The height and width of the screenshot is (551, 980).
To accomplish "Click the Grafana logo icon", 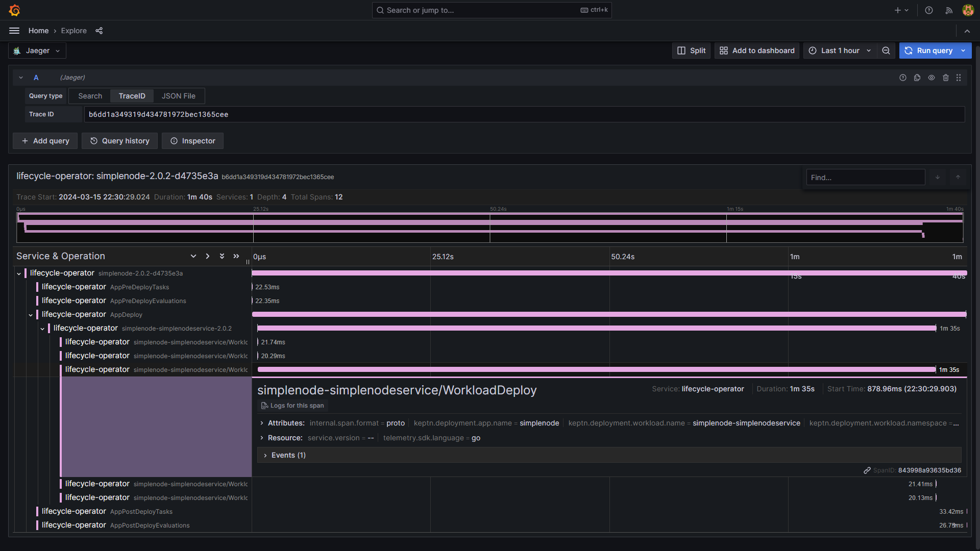I will [15, 10].
